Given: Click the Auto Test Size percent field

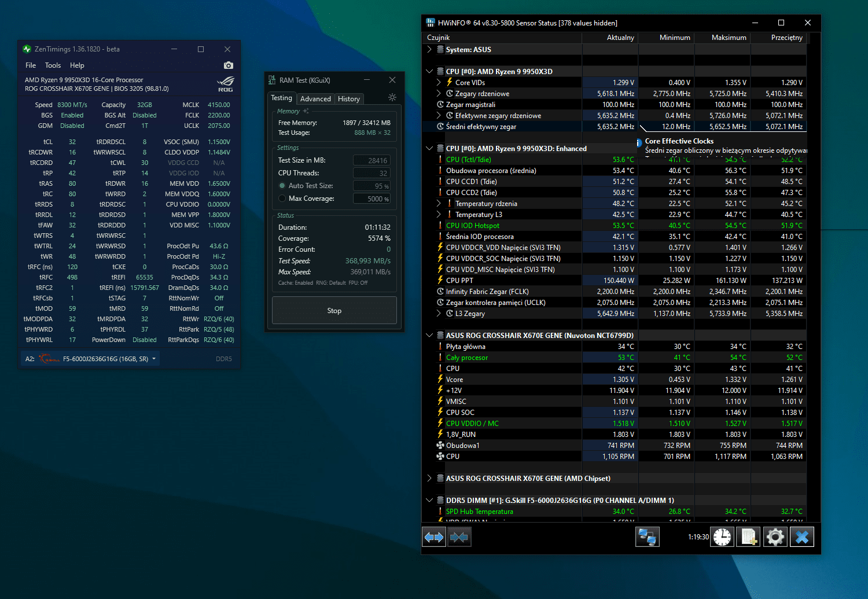Looking at the screenshot, I should (372, 186).
